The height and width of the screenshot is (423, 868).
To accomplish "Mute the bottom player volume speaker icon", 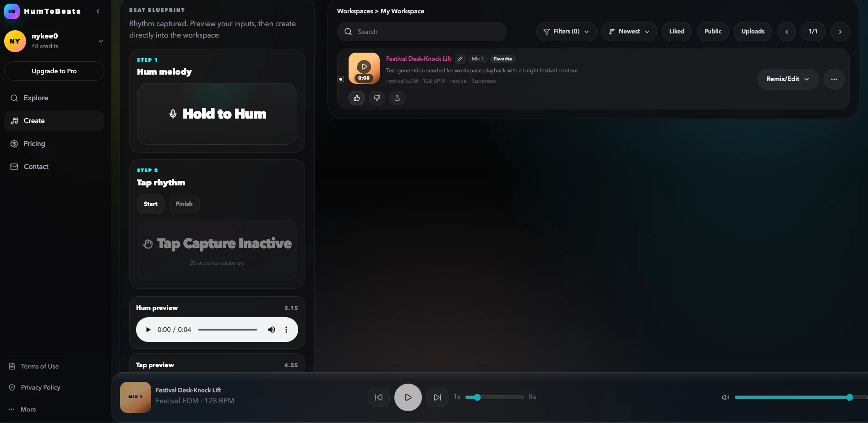I will pos(726,397).
